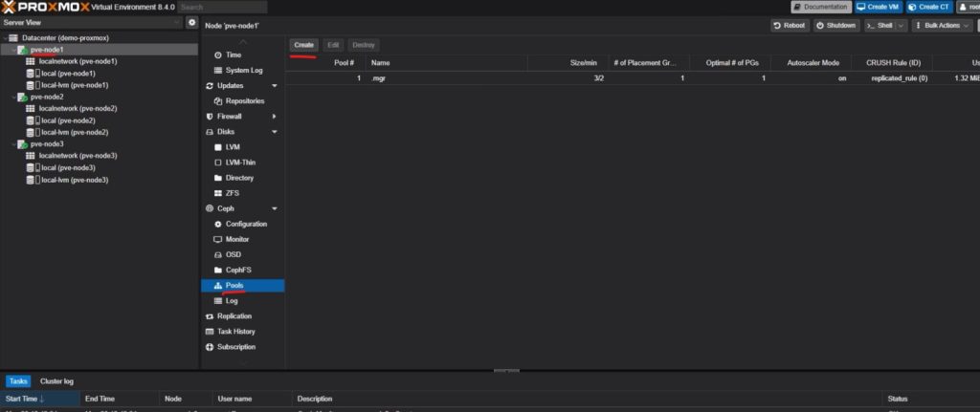Screen dimensions: 980x412
Task: Sort by the Autoscaler Mode column
Action: click(x=812, y=63)
